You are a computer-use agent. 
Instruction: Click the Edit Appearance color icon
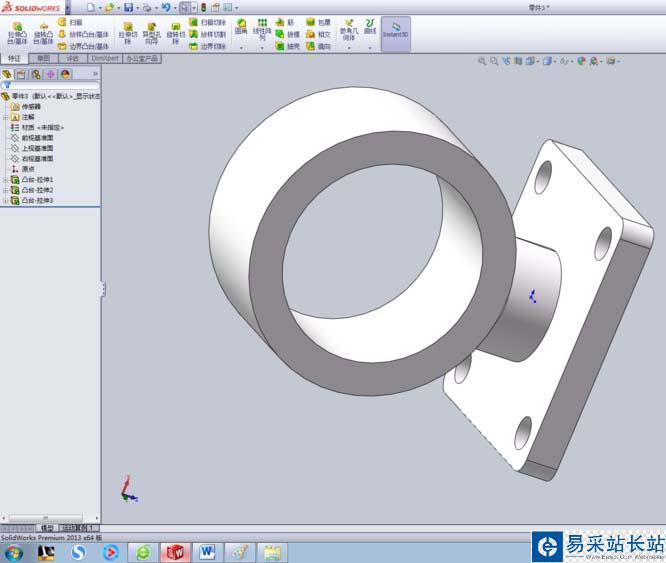[581, 61]
